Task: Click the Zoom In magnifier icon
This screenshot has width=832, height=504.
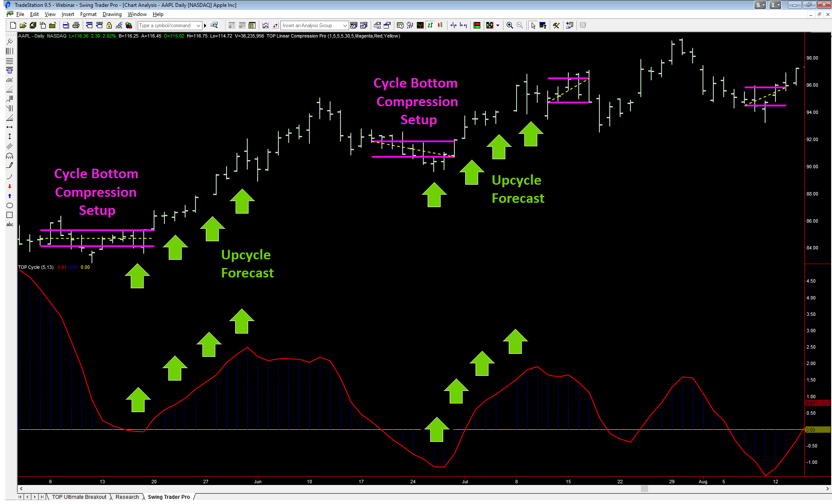Action: pos(510,25)
